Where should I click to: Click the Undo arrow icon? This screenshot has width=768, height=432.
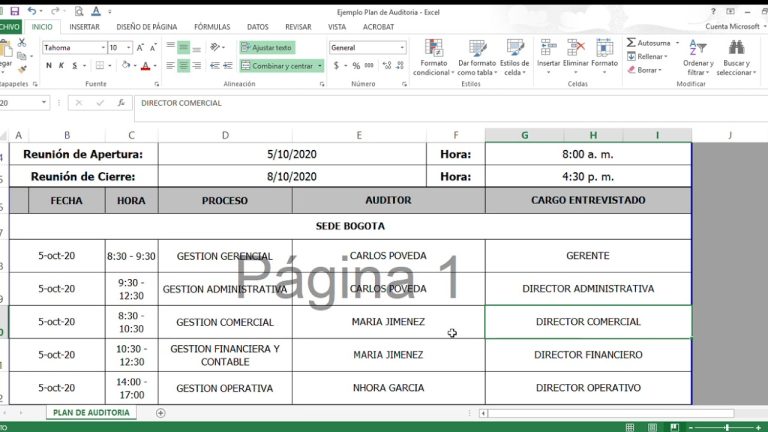pyautogui.click(x=31, y=11)
